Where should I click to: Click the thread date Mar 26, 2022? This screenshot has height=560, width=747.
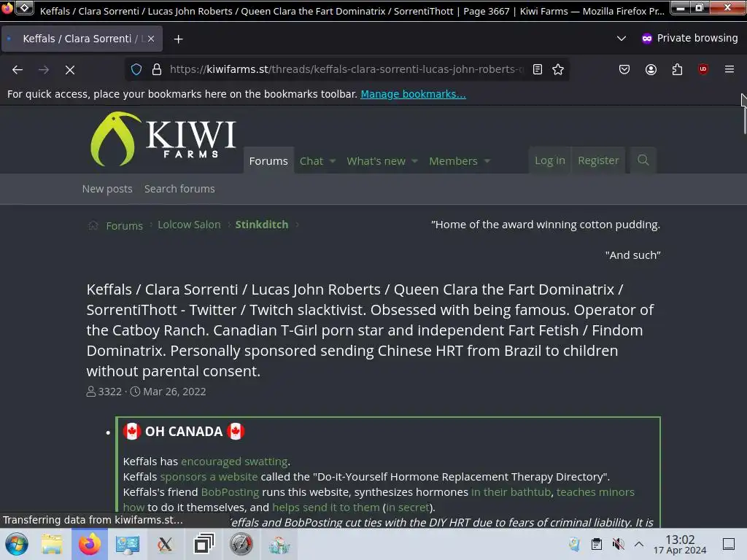tap(174, 392)
